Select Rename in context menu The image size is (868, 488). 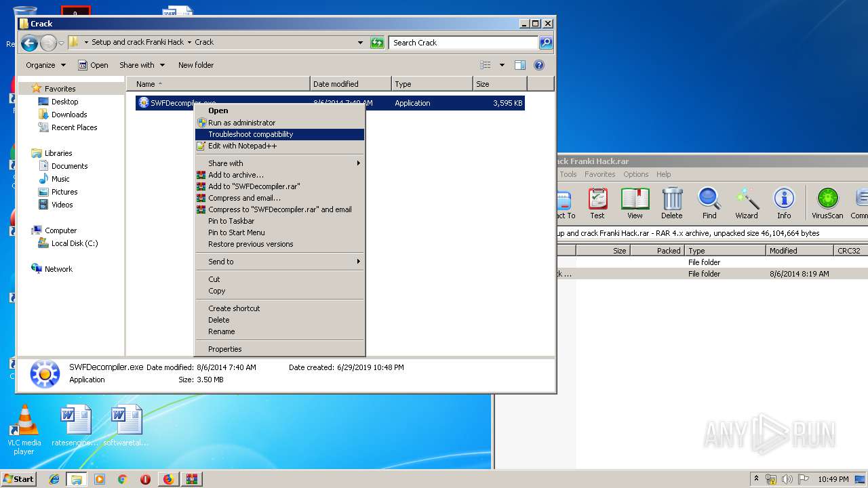coord(279,331)
